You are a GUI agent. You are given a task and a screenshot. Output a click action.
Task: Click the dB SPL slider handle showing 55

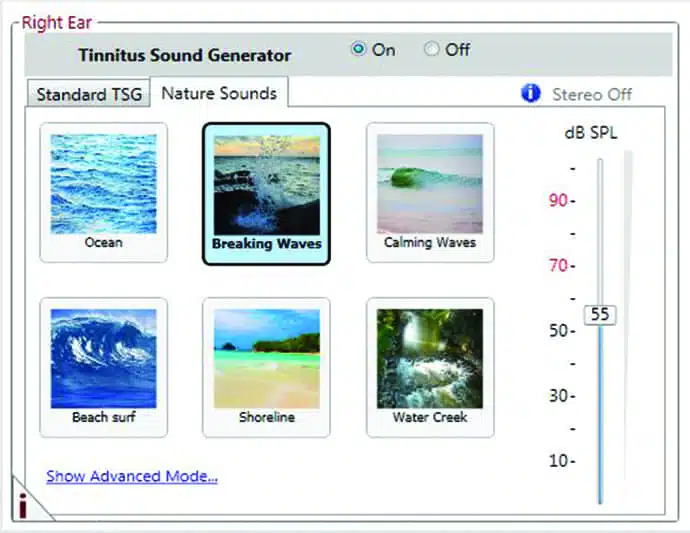pos(600,314)
